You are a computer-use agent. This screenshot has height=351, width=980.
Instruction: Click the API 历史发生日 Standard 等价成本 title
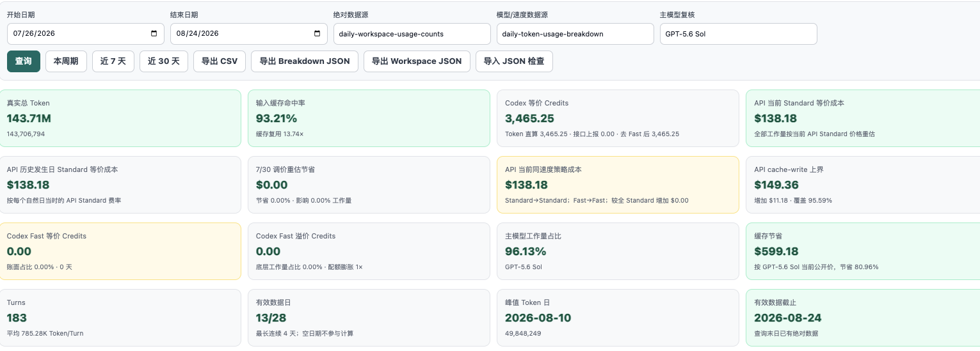click(x=62, y=169)
